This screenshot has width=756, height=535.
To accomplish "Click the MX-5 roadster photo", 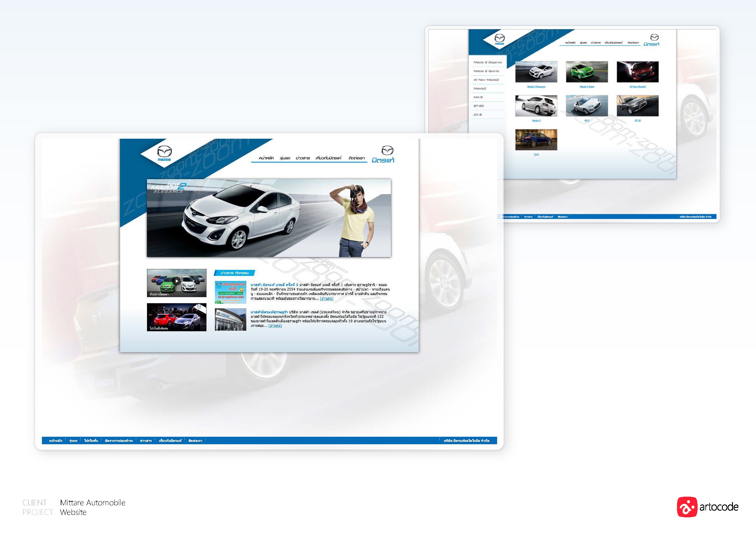I will (x=587, y=106).
